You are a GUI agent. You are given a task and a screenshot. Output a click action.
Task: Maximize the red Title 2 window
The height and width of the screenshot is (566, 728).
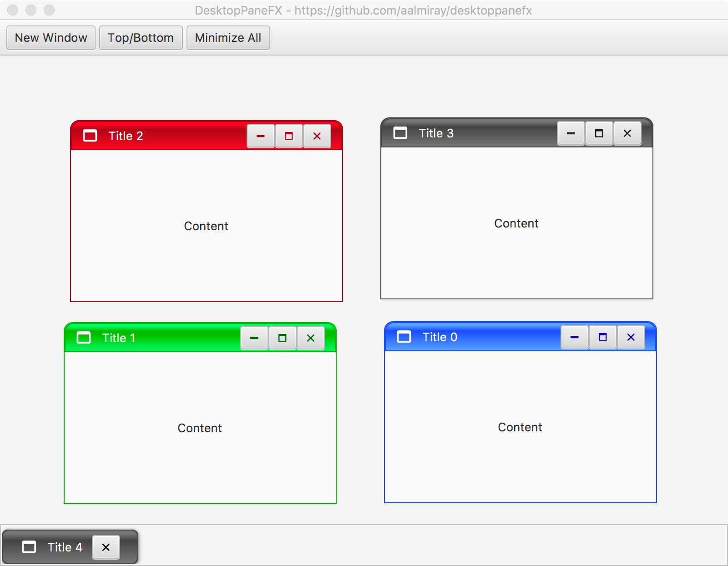tap(289, 136)
